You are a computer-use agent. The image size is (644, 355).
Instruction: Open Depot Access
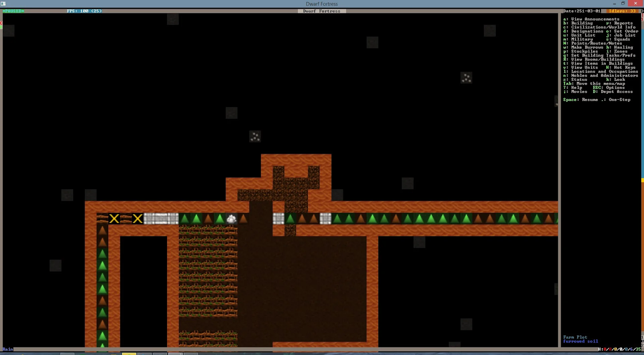[613, 92]
